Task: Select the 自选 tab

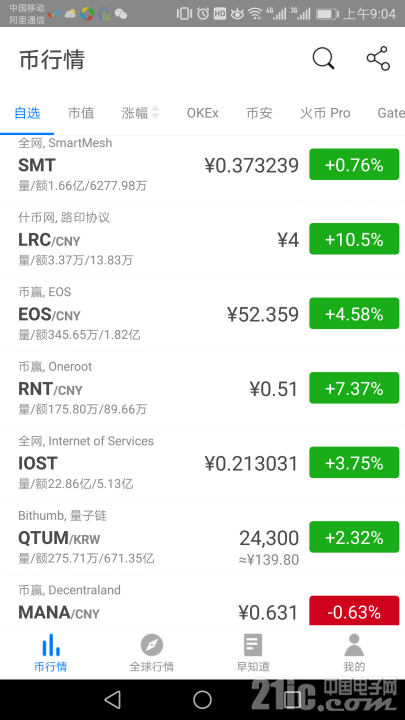Action: tap(27, 113)
